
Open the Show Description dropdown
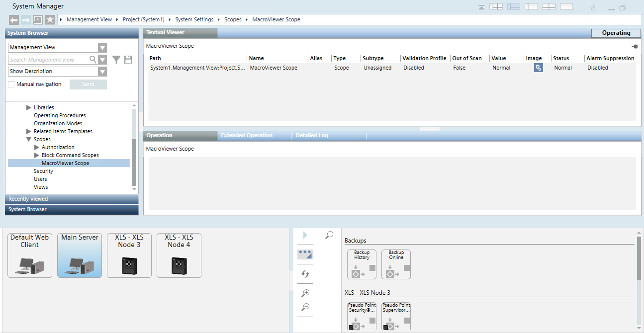[x=102, y=71]
